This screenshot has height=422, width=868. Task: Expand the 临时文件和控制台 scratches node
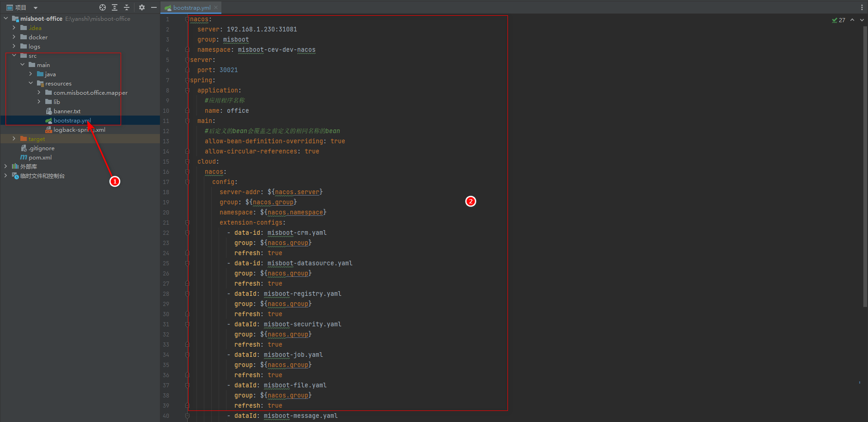[x=6, y=176]
